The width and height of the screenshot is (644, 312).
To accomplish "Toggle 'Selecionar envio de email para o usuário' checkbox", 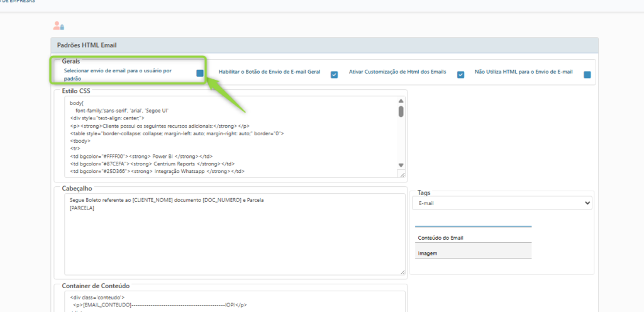I will 199,74.
